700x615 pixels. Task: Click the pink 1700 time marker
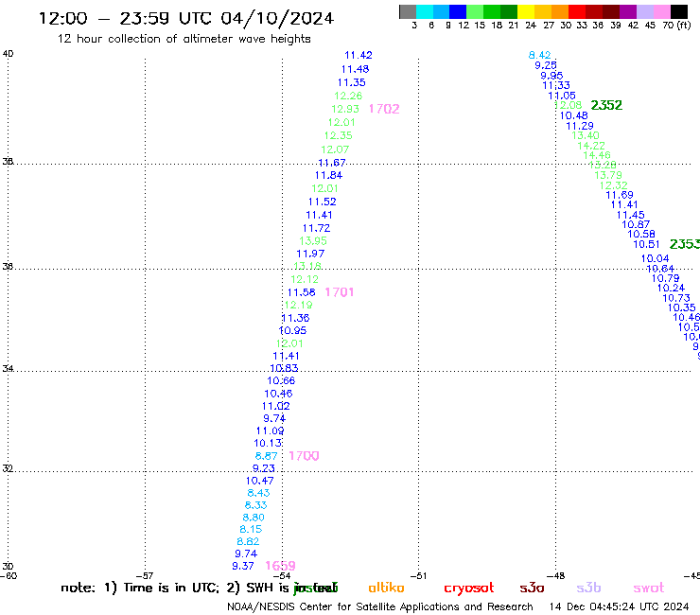(x=304, y=456)
